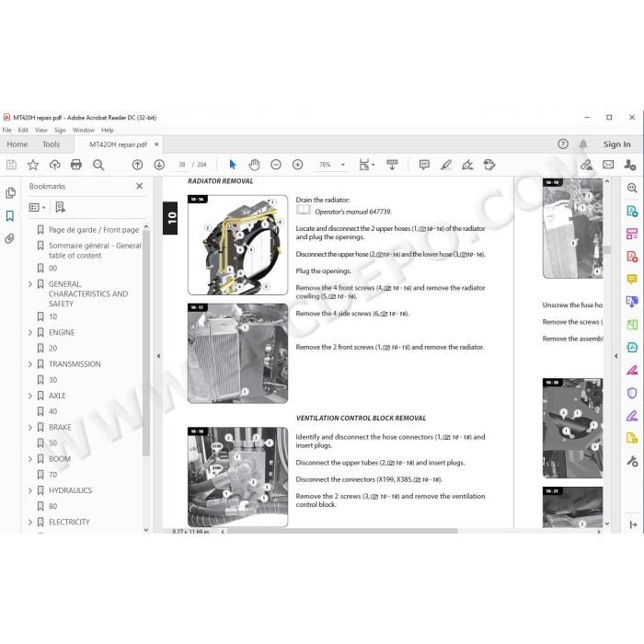Open Comment tool in right pane
644x644 pixels.
click(x=632, y=280)
